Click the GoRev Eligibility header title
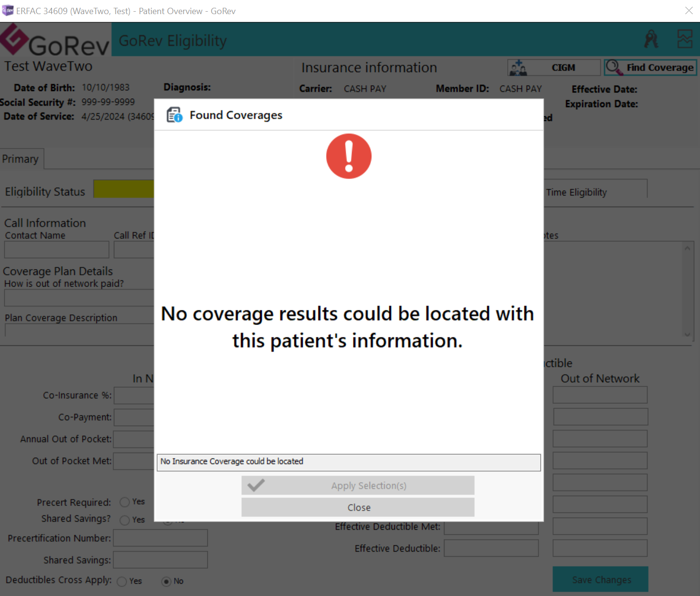This screenshot has width=700, height=596. point(173,41)
